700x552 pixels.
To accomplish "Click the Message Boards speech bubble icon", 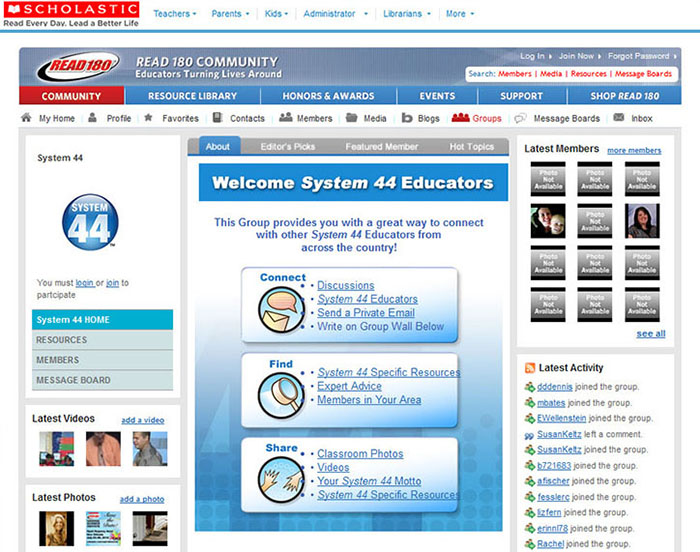I will 521,118.
